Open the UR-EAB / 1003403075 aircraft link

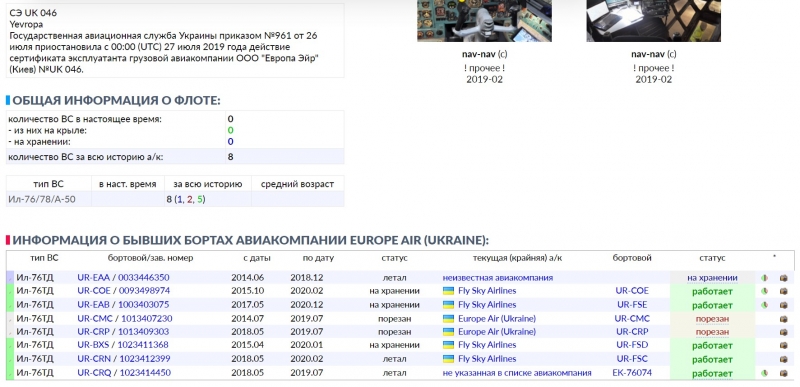[123, 305]
